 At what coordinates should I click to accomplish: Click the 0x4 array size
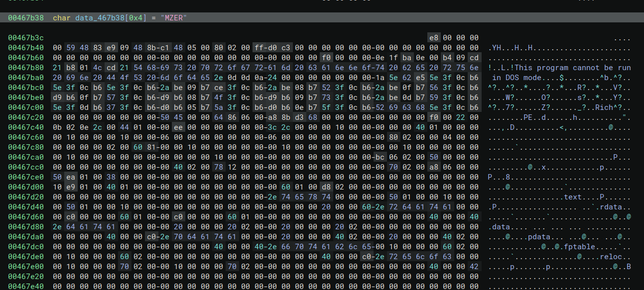point(134,18)
